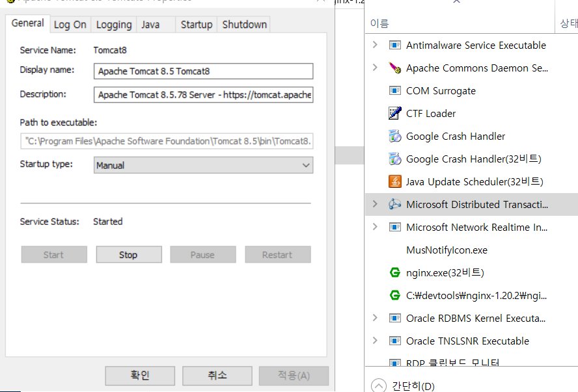Click the Path to executable field

coord(167,141)
